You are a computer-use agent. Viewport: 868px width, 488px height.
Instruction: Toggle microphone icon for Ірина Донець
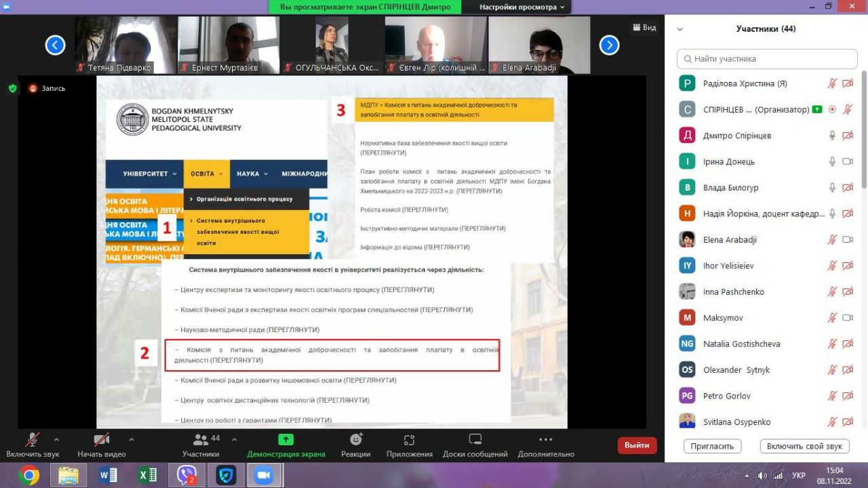(832, 161)
